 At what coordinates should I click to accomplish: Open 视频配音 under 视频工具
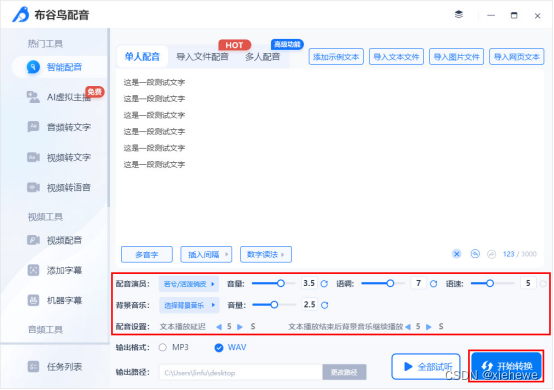55,240
